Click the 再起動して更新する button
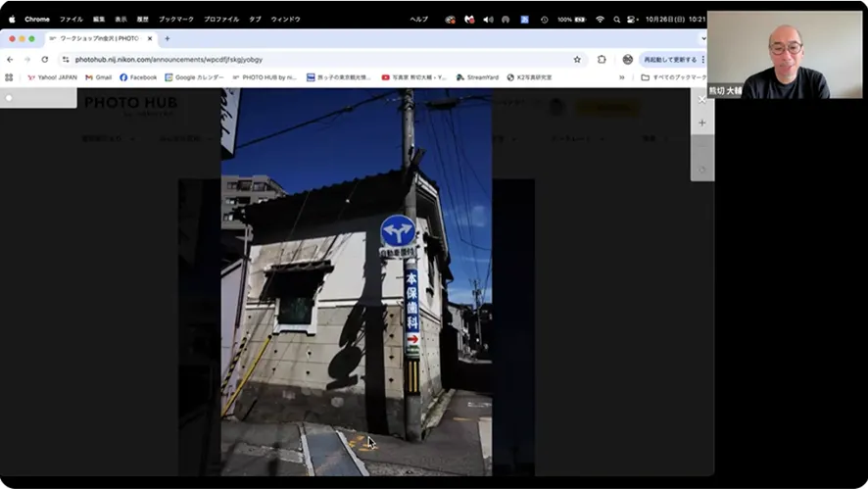868x489 pixels. click(670, 59)
